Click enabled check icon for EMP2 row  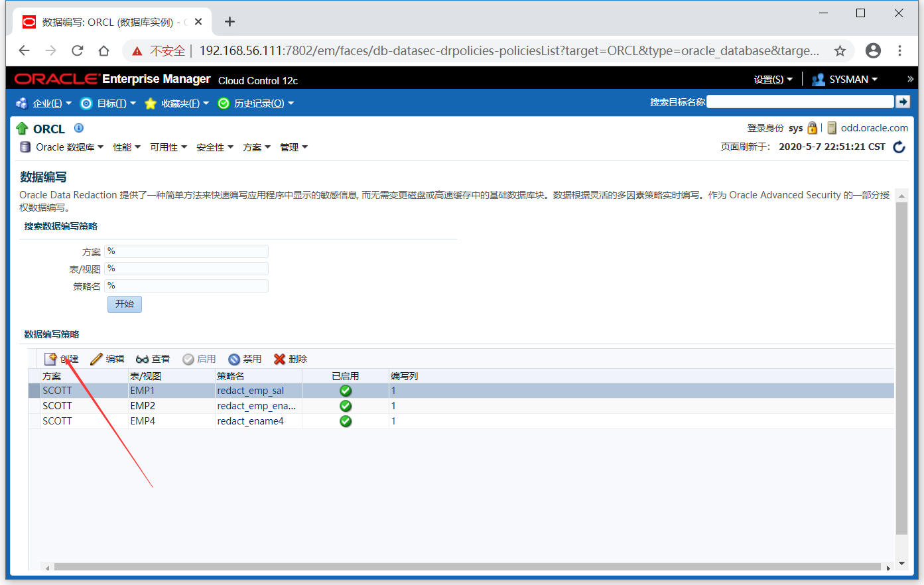[x=346, y=406]
